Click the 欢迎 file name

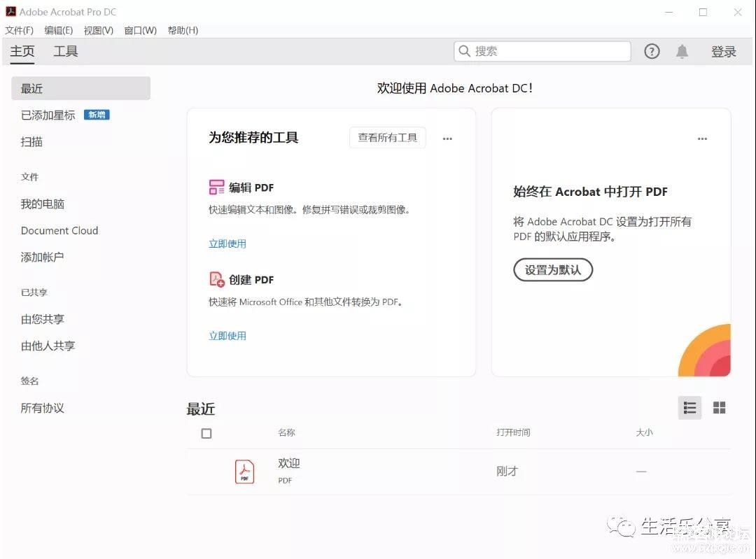(289, 463)
